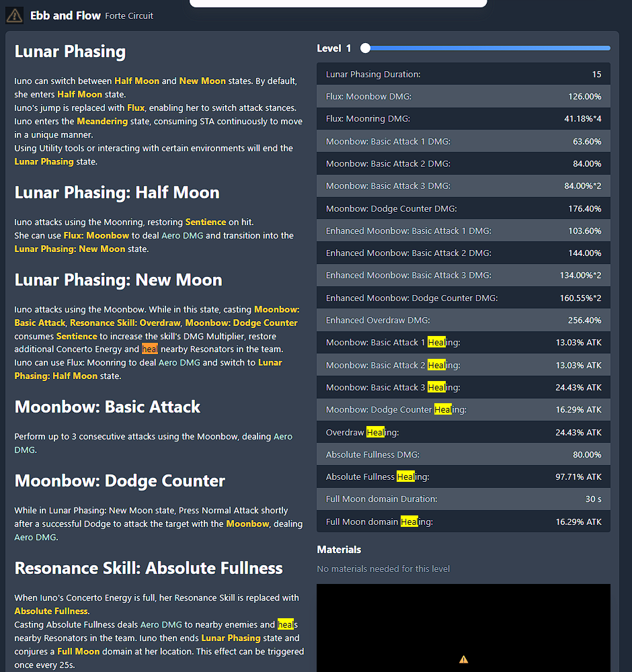Click the 'Full Moon' keyword in description
Image resolution: width=632 pixels, height=672 pixels.
pyautogui.click(x=79, y=651)
